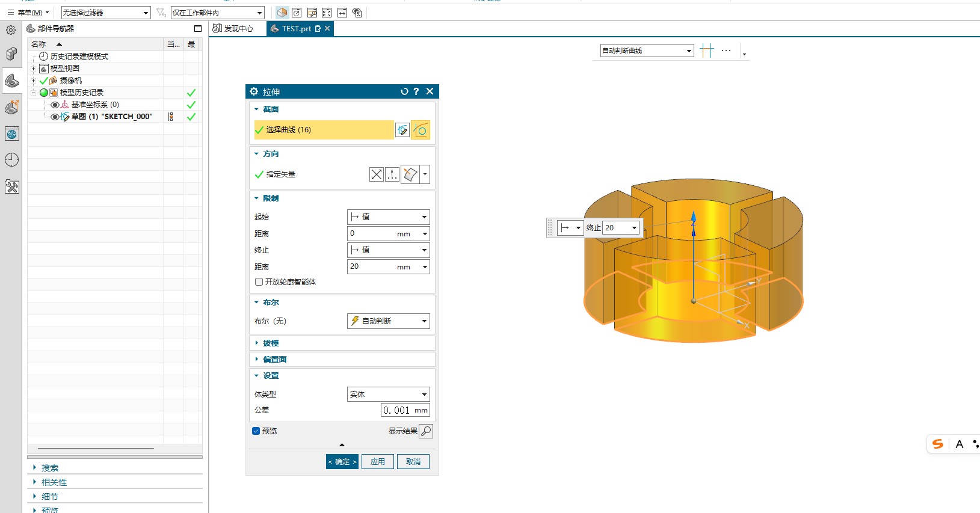Open Extrude dialog help question mark
This screenshot has height=513, width=980.
click(x=416, y=91)
